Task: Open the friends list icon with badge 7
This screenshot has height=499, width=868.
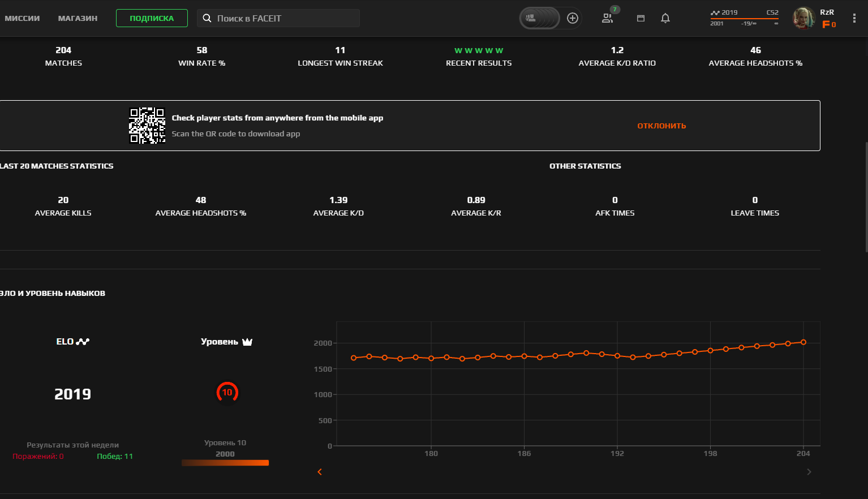Action: coord(608,18)
